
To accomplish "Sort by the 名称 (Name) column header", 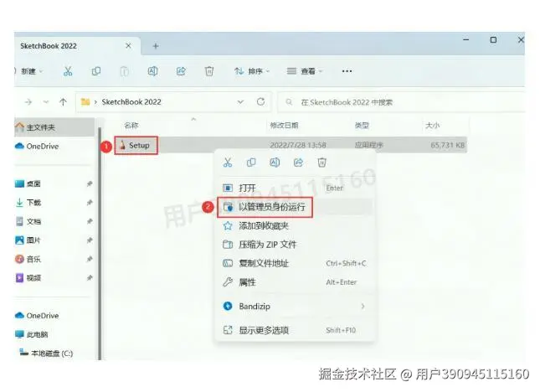I will point(131,126).
